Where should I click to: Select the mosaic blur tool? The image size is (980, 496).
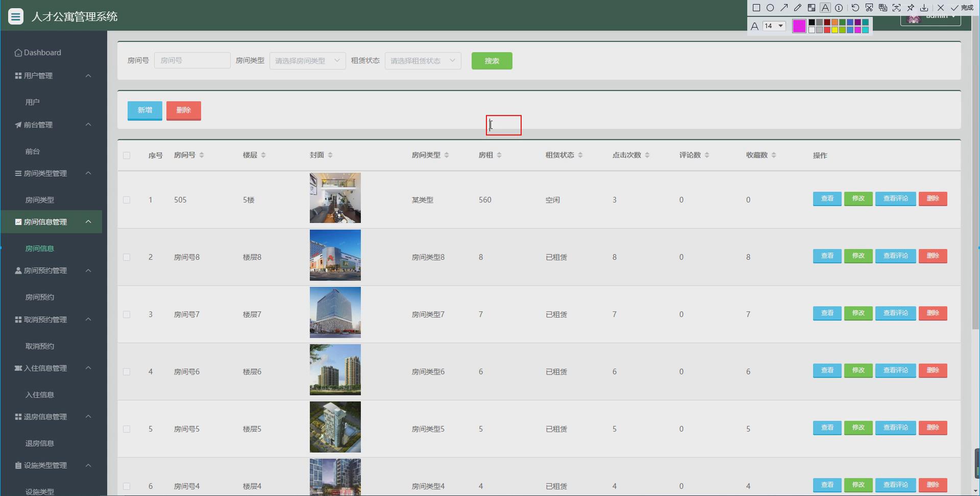click(x=812, y=8)
